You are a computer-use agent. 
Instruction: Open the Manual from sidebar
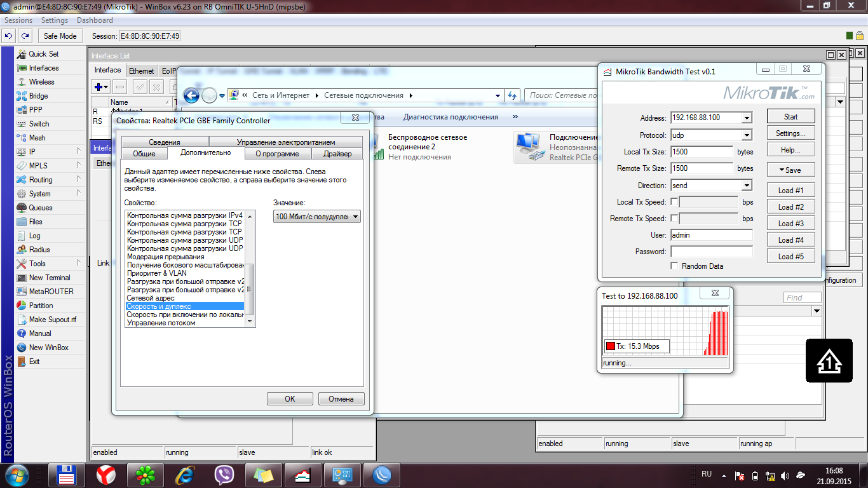(x=40, y=334)
